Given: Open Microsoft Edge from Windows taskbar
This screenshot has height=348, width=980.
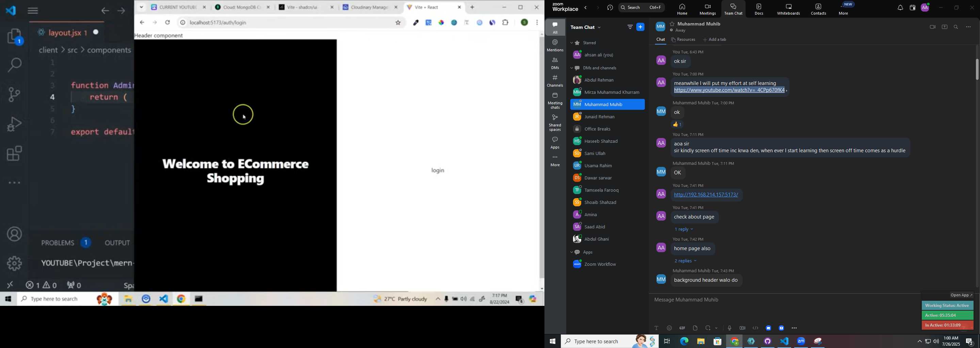Looking at the screenshot, I should pos(684,342).
